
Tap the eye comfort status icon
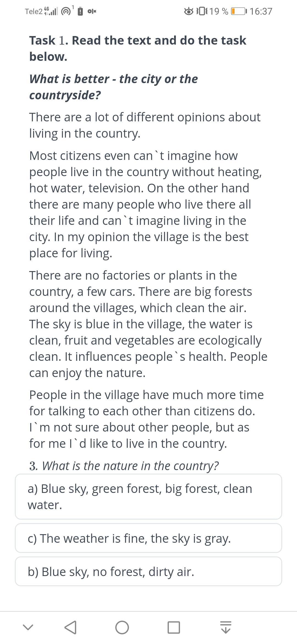click(x=189, y=11)
